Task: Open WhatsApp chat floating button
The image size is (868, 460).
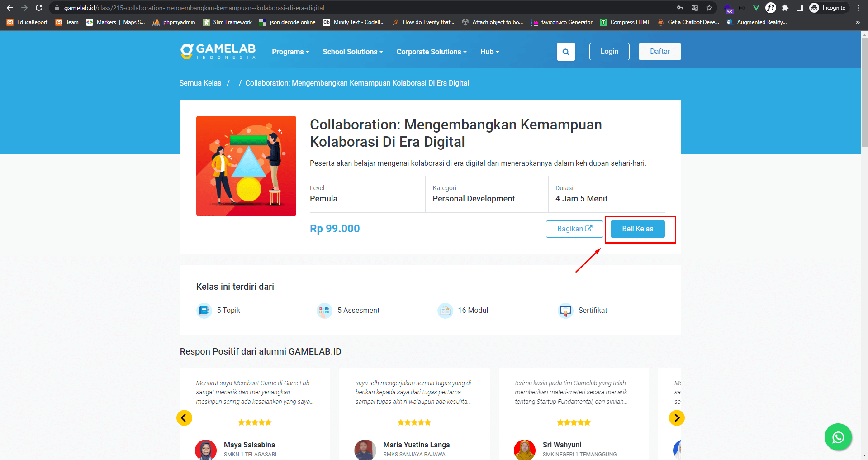Action: [838, 437]
